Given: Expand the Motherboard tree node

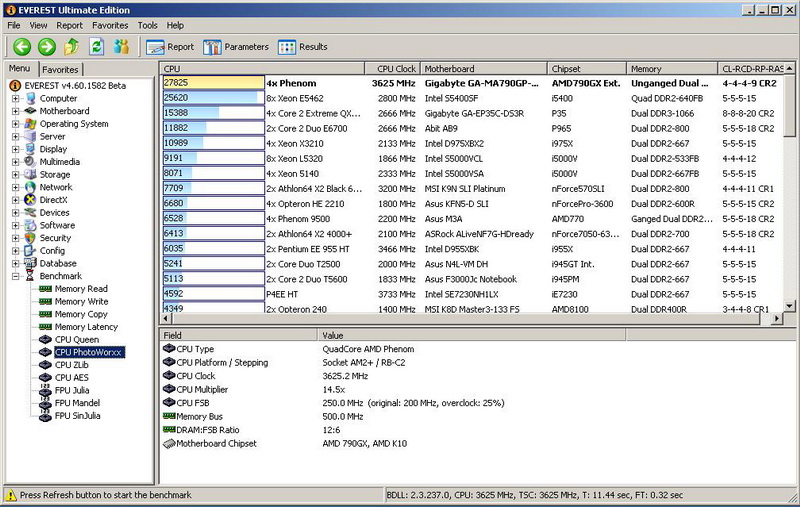Looking at the screenshot, I should [x=16, y=111].
